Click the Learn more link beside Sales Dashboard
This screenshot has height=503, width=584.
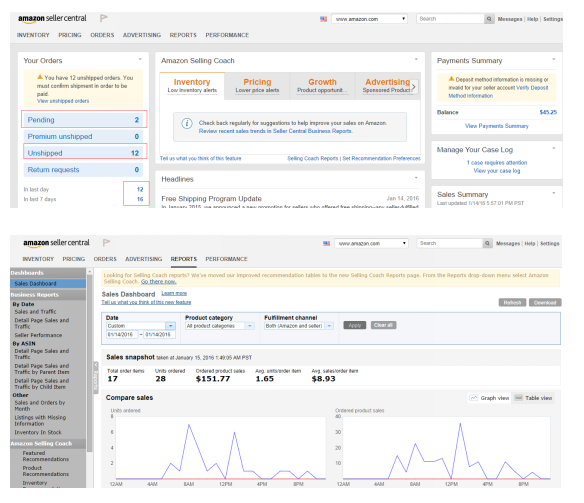click(x=174, y=293)
